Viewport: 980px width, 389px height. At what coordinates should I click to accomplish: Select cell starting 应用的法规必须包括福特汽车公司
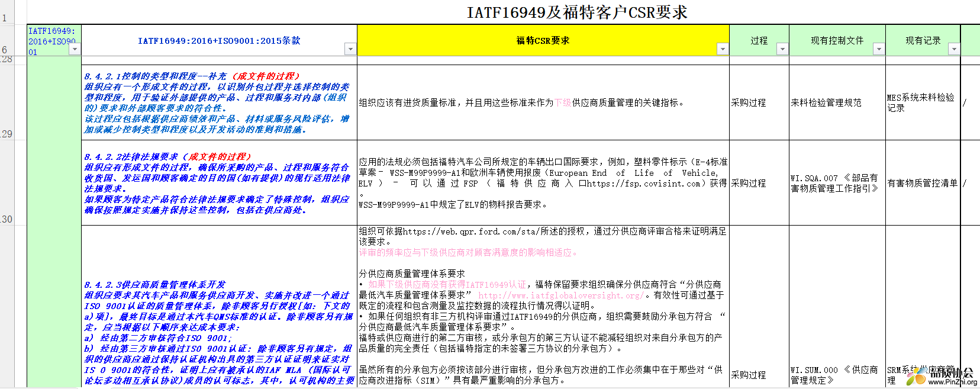543,183
